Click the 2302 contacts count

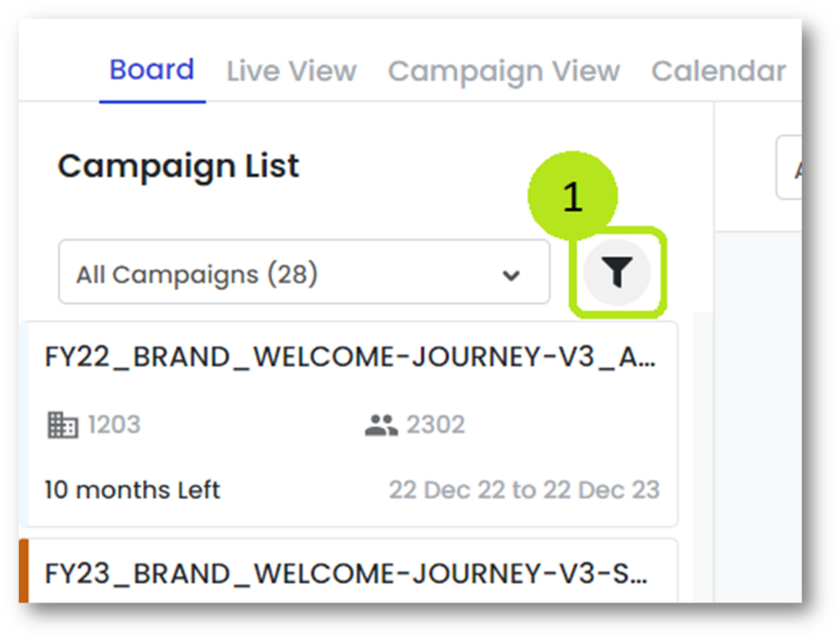[x=436, y=424]
